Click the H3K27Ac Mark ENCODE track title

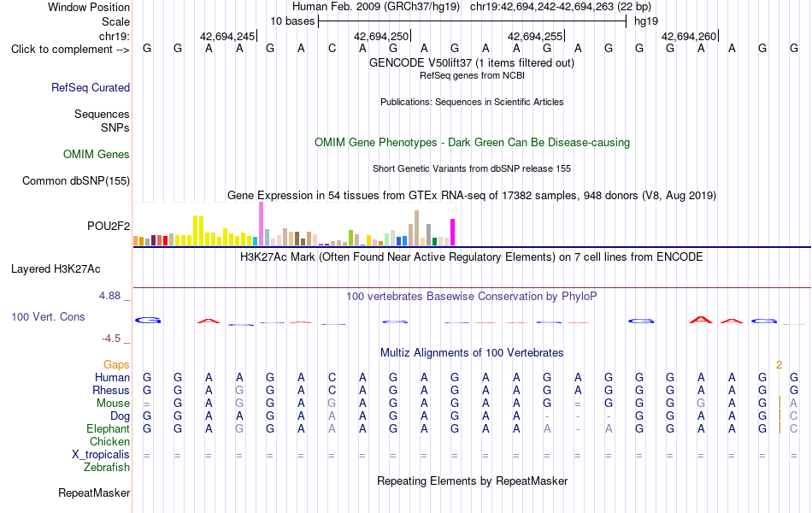pos(472,257)
